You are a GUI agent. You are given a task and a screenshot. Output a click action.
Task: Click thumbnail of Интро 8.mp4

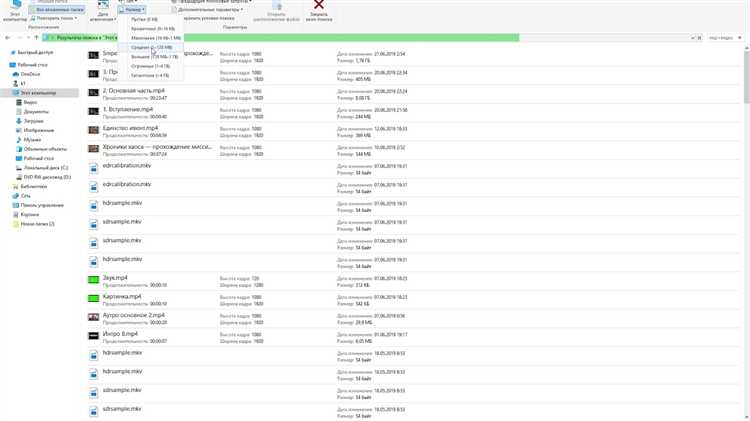pyautogui.click(x=93, y=335)
